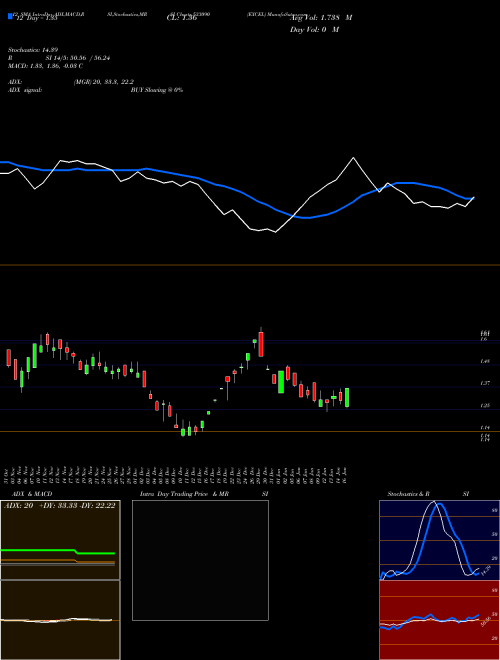Click the ADX signal label

pos(25,90)
